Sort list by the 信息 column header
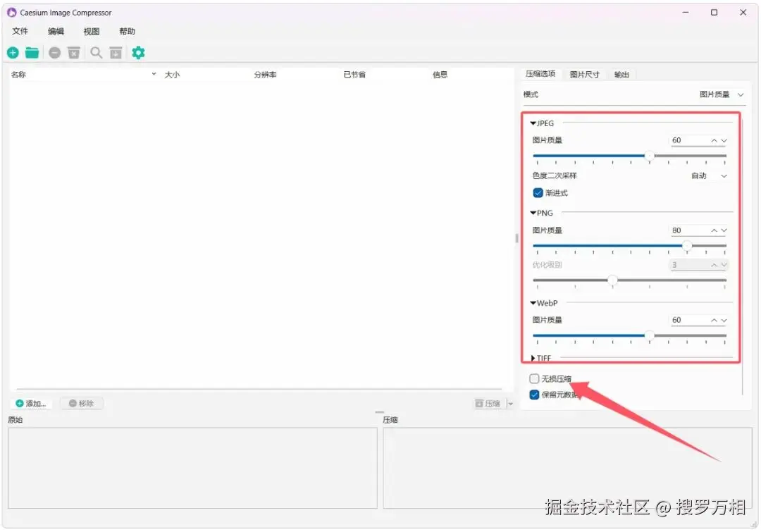 (x=440, y=74)
